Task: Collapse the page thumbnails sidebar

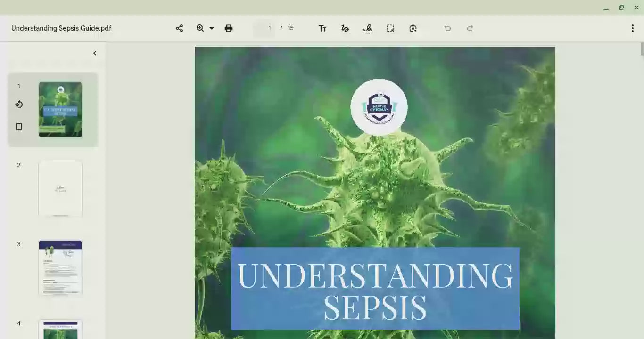Action: pos(95,53)
